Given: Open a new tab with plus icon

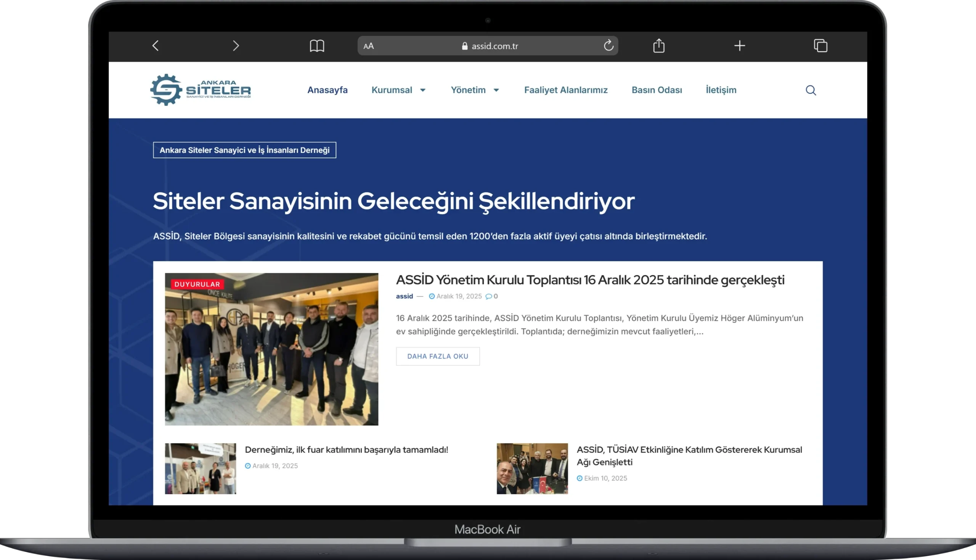Looking at the screenshot, I should pyautogui.click(x=739, y=46).
